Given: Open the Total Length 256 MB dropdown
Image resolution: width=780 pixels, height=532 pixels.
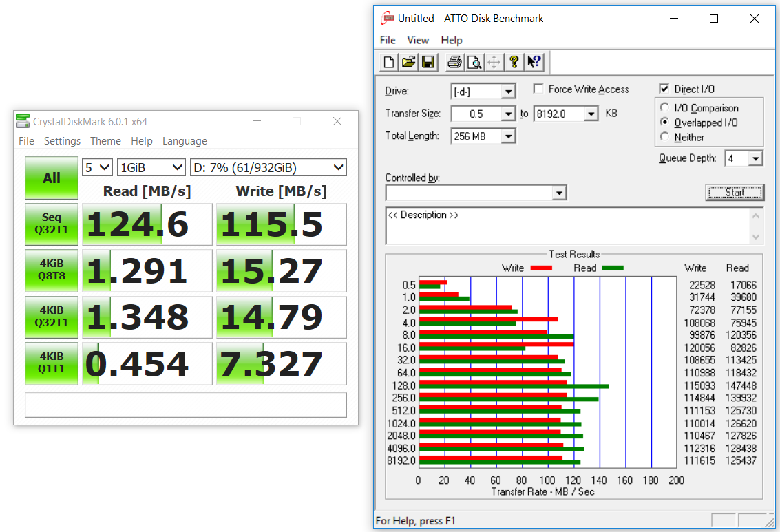Looking at the screenshot, I should click(508, 136).
